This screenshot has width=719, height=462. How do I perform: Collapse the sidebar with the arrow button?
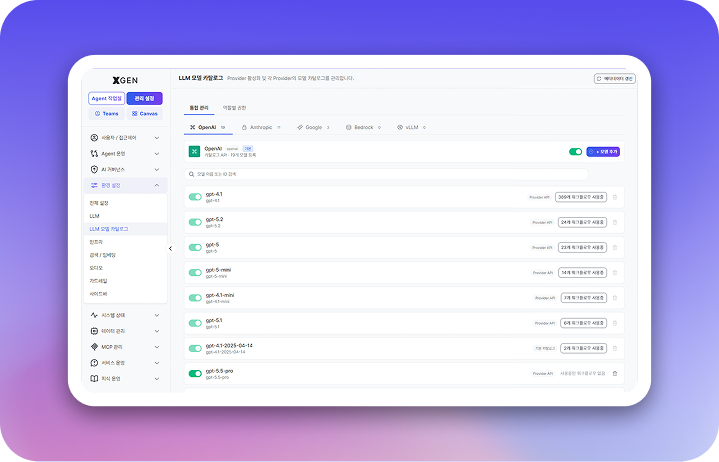pos(170,248)
